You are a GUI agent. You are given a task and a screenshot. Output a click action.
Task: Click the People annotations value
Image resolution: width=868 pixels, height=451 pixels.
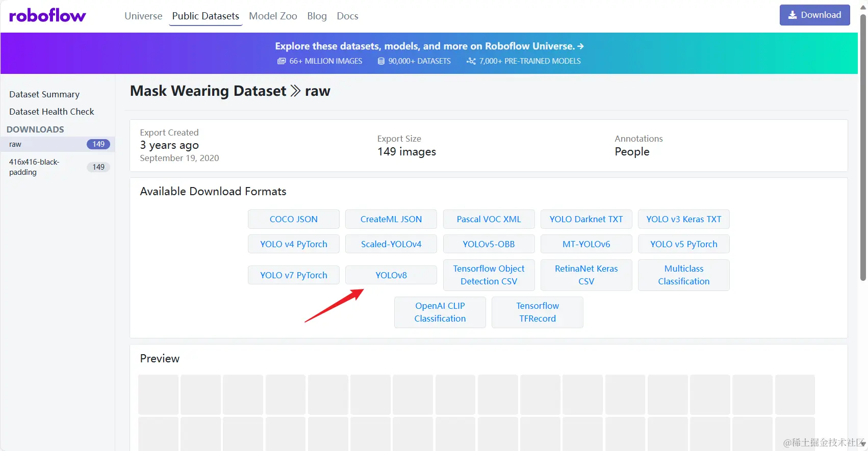tap(632, 152)
